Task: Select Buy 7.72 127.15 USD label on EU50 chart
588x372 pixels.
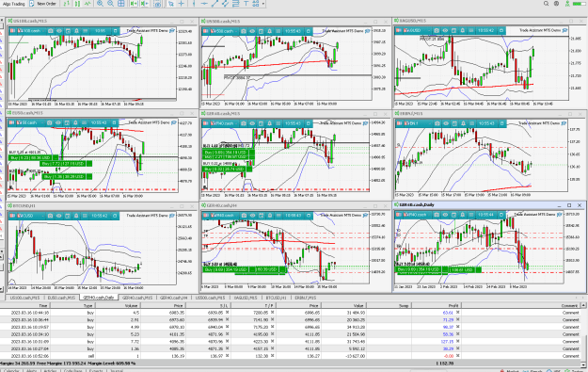Action: 66,164
